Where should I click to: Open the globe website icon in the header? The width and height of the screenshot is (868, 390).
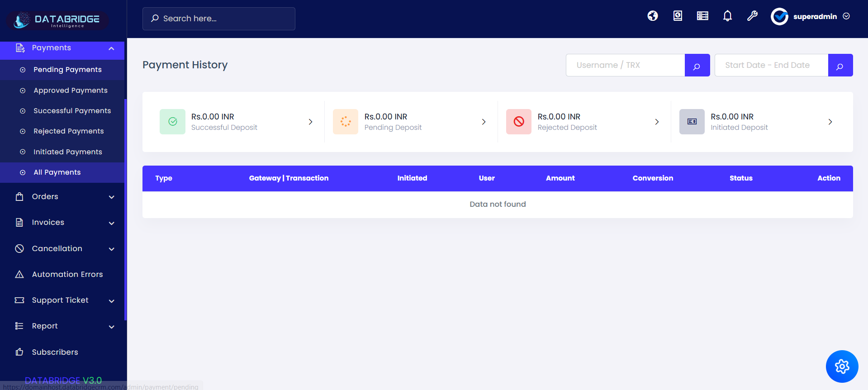(x=653, y=16)
